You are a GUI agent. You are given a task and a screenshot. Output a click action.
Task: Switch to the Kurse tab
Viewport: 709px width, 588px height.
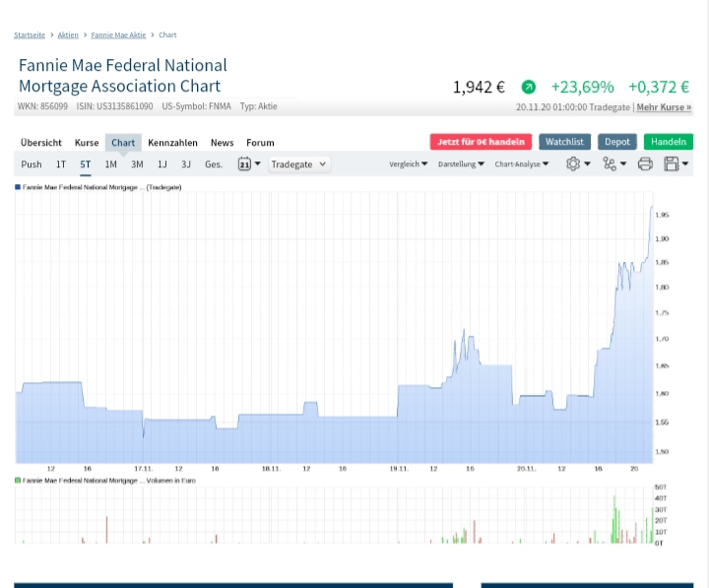(87, 143)
